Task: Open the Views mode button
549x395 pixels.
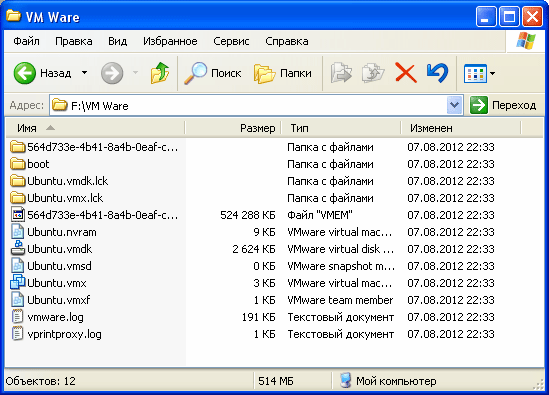Action: (x=475, y=74)
